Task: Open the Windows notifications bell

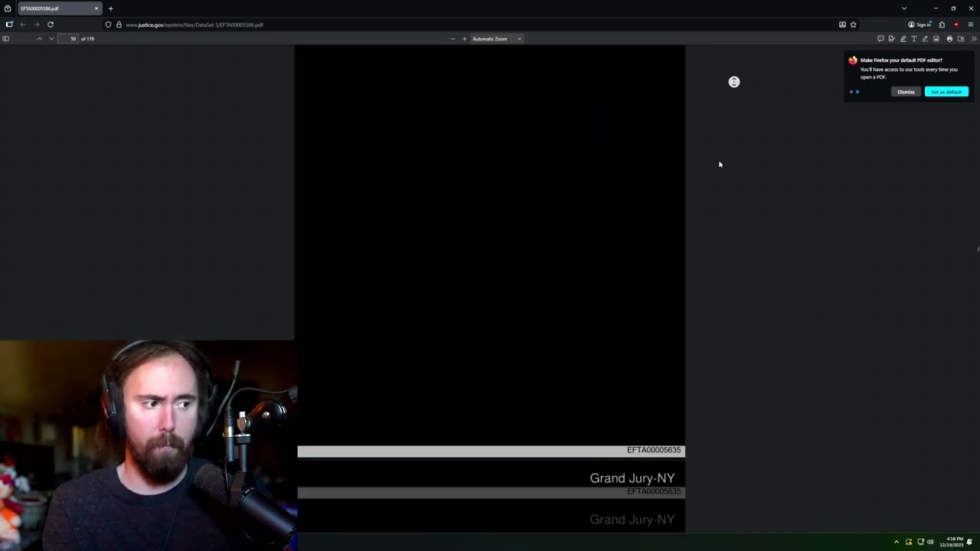Action: tap(969, 542)
